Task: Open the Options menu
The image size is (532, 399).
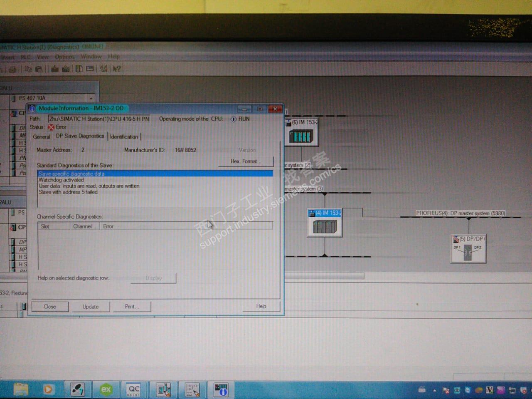Action: coord(65,57)
